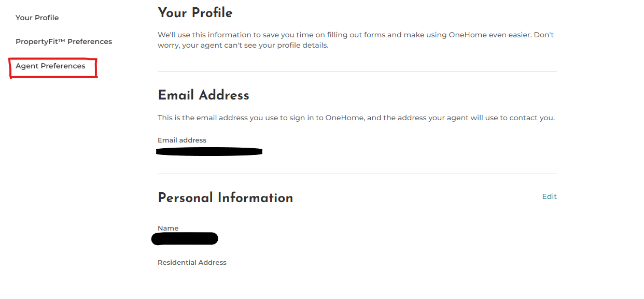
Task: Click the Personal Information section heading
Action: (225, 198)
